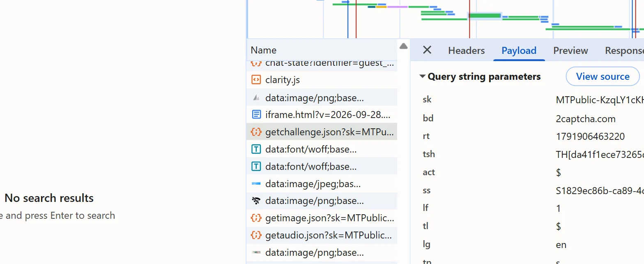Open the Preview tab
644x264 pixels.
point(570,51)
